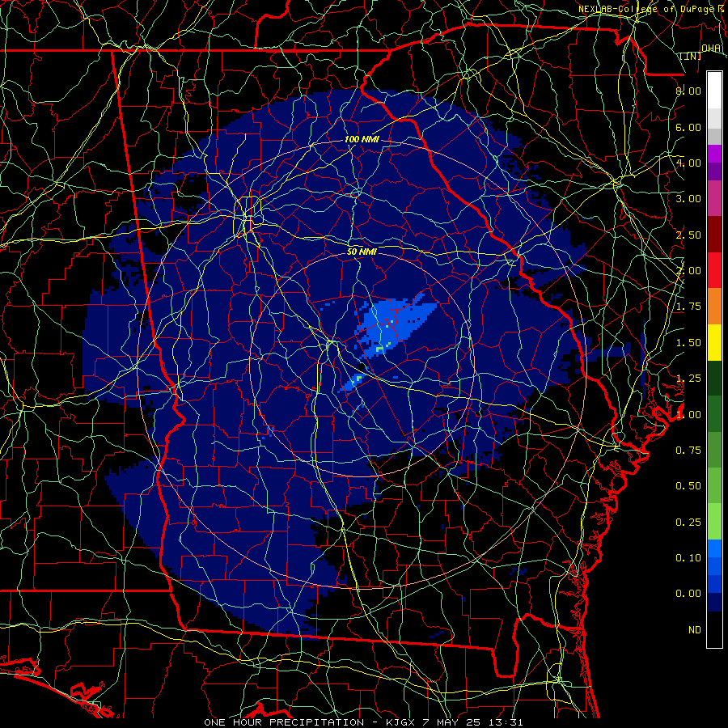
Task: Click the 1.25 legend value label
Action: (688, 379)
